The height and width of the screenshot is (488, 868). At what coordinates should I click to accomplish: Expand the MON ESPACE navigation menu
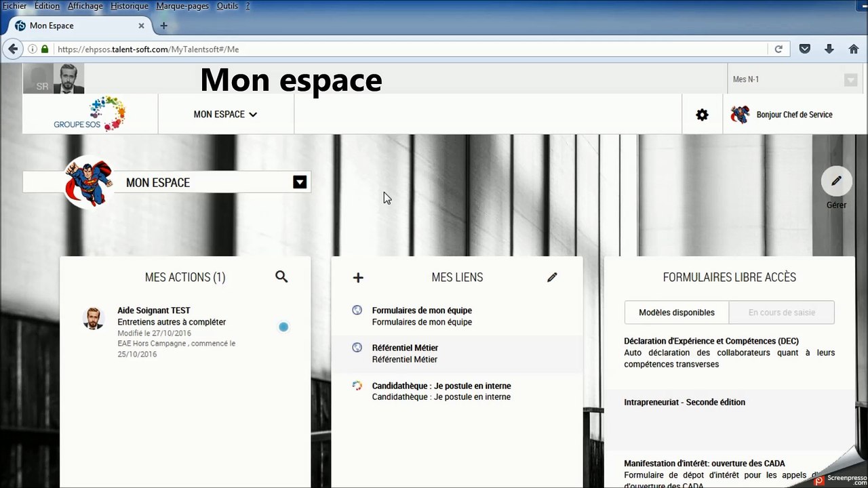pyautogui.click(x=225, y=115)
